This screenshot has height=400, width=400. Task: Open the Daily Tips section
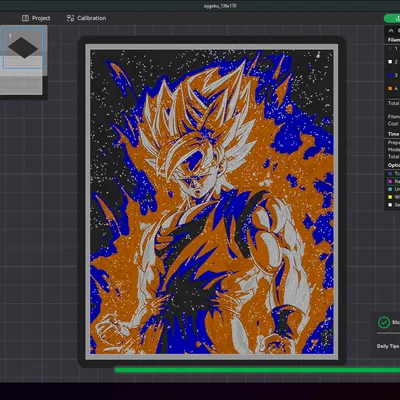[388, 346]
